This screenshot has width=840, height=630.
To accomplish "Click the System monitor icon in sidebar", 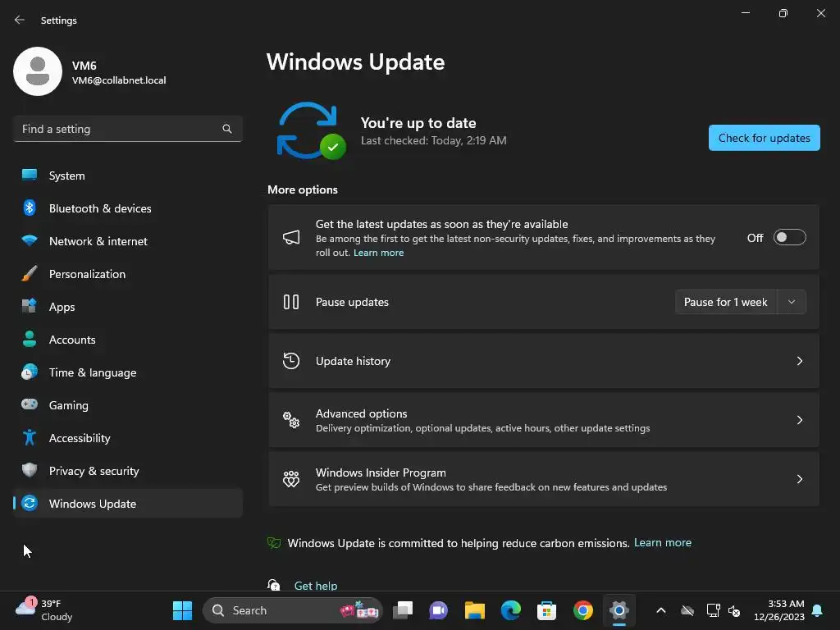I will pos(30,176).
